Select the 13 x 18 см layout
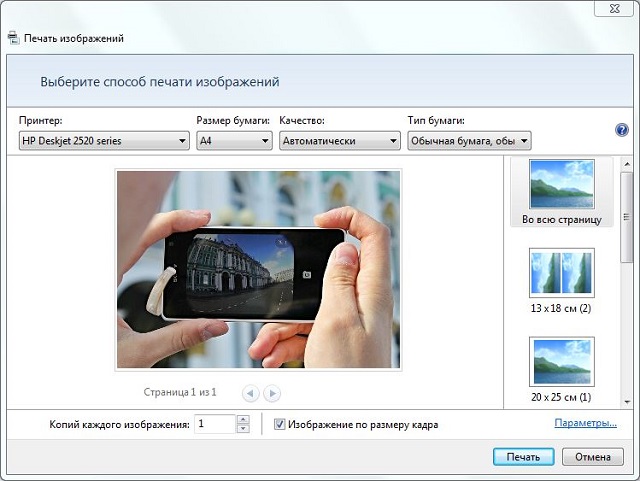Screen dimensions: 640x481 pyautogui.click(x=561, y=280)
